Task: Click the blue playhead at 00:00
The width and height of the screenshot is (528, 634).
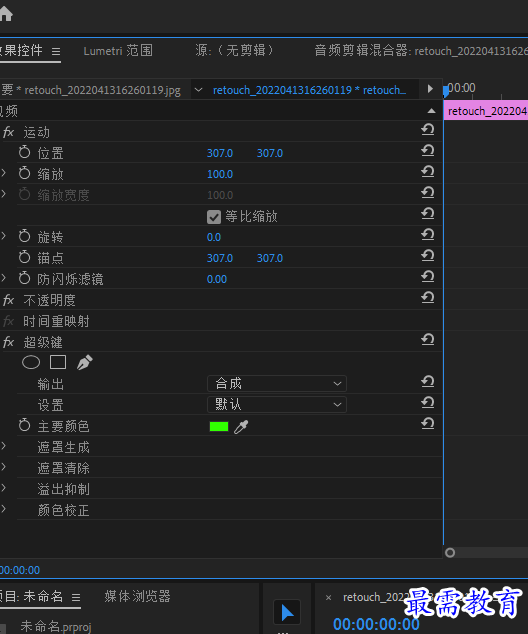Action: click(x=446, y=91)
